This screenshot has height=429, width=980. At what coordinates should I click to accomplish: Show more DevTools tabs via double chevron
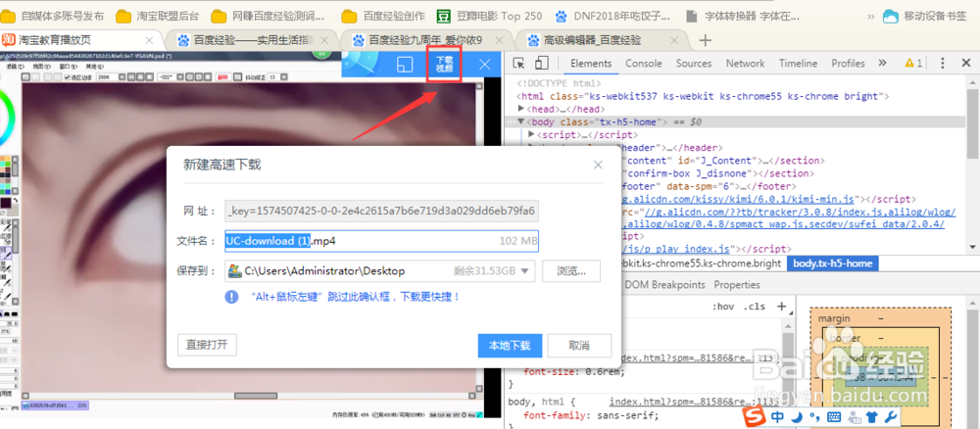tap(882, 63)
